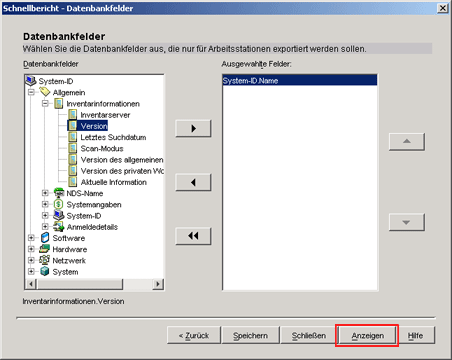The image size is (452, 360).
Task: Click the Zurück button
Action: 194,335
